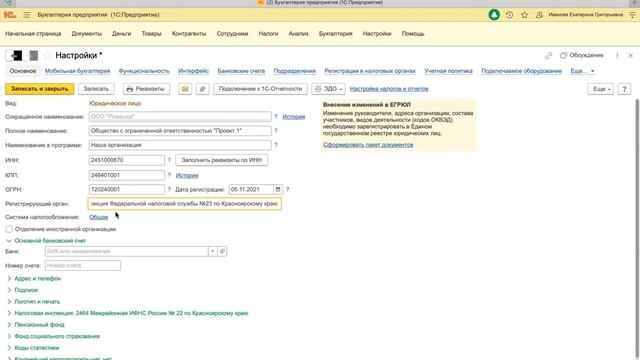Switch to Регистрации в налоговых органах tab
The width and height of the screenshot is (640, 360).
tap(370, 71)
